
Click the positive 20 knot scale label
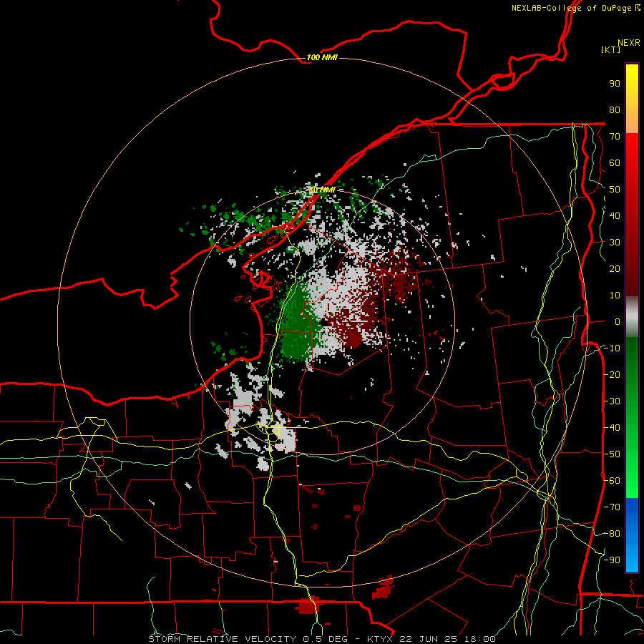pos(615,269)
